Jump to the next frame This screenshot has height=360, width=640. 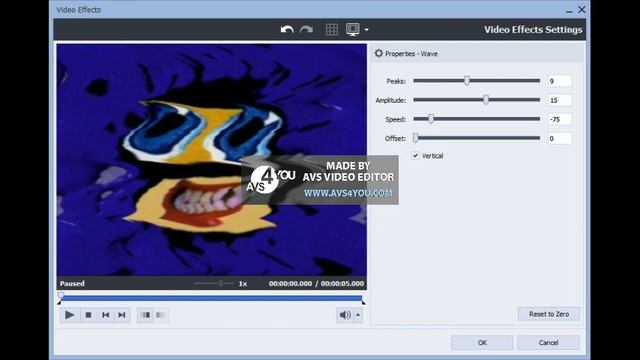coord(122,315)
